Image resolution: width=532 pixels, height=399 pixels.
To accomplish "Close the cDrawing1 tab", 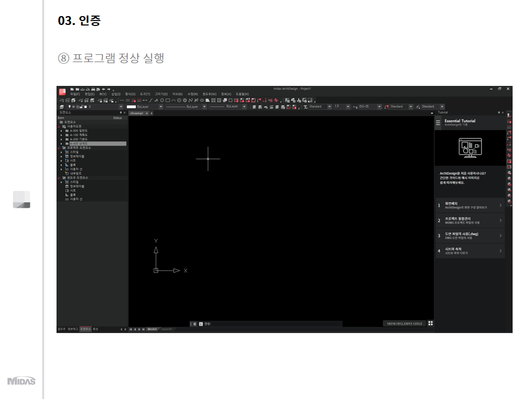I will coord(146,113).
